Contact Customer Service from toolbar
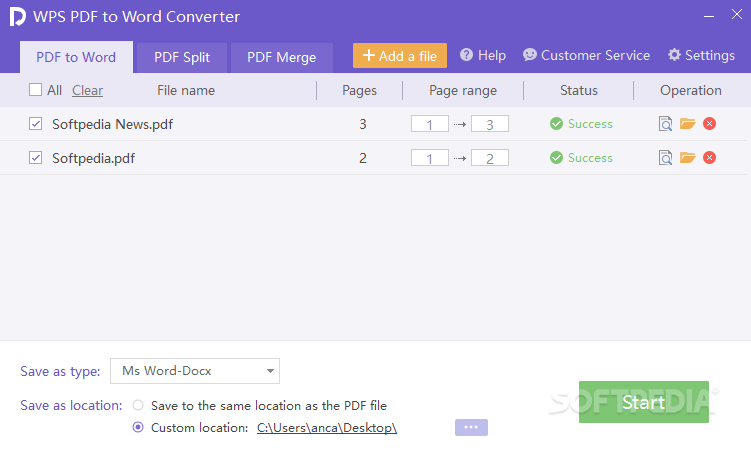Screen dimensions: 751x452 coord(586,56)
